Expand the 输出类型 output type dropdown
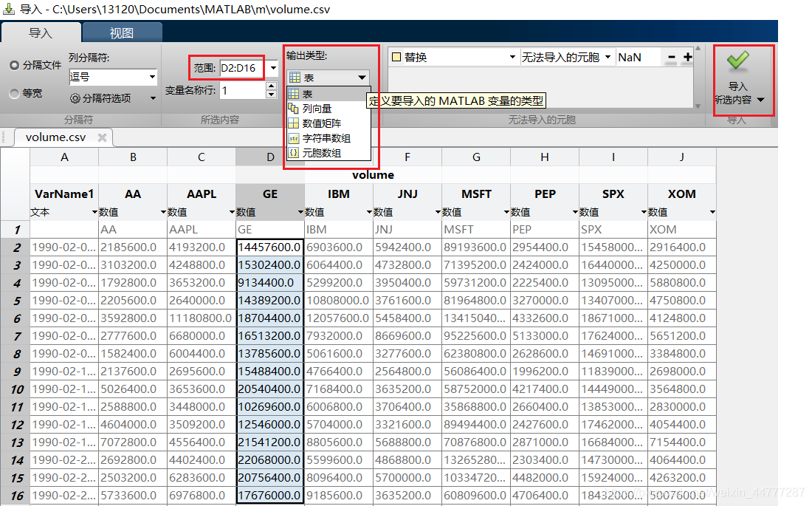The width and height of the screenshot is (812, 506). pyautogui.click(x=328, y=78)
